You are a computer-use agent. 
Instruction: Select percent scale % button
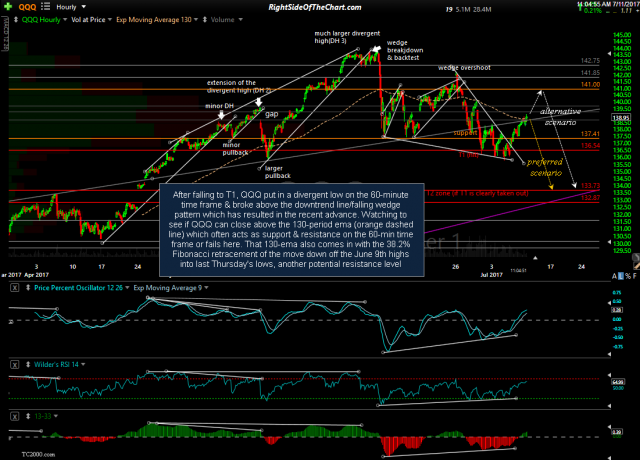click(x=628, y=276)
